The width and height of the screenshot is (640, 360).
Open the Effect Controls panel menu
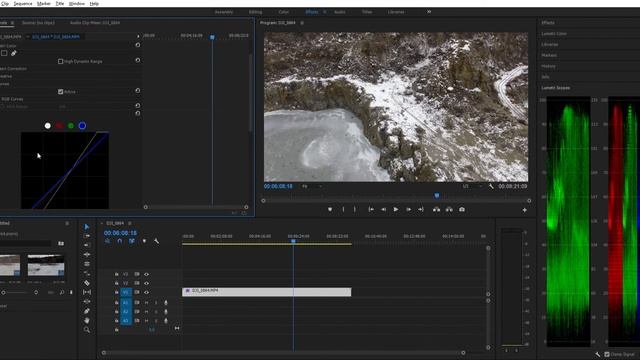13,23
